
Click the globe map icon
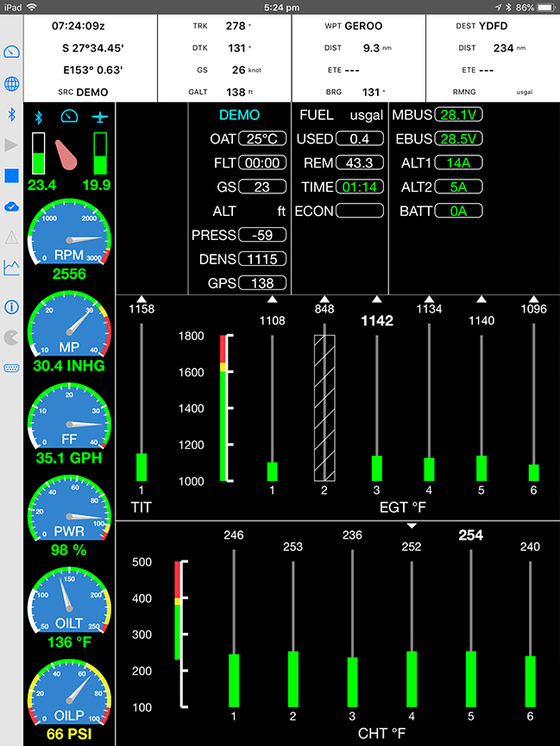pos(12,85)
